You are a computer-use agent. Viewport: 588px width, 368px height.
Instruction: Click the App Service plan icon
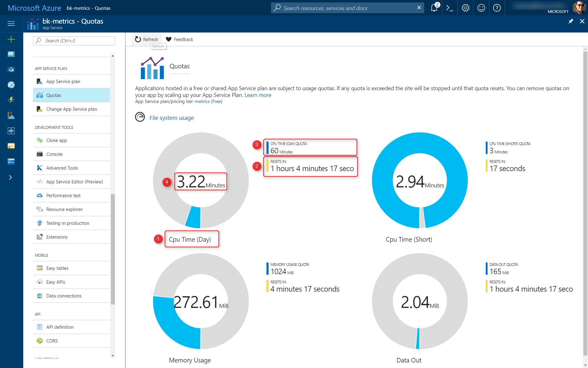(40, 81)
